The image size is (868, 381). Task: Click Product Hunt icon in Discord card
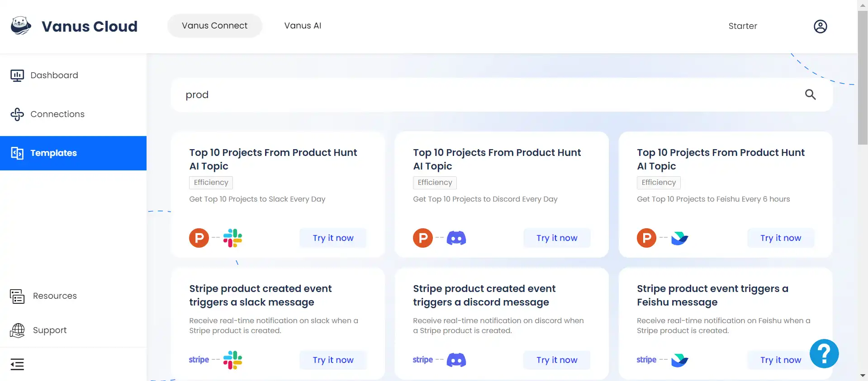(423, 238)
